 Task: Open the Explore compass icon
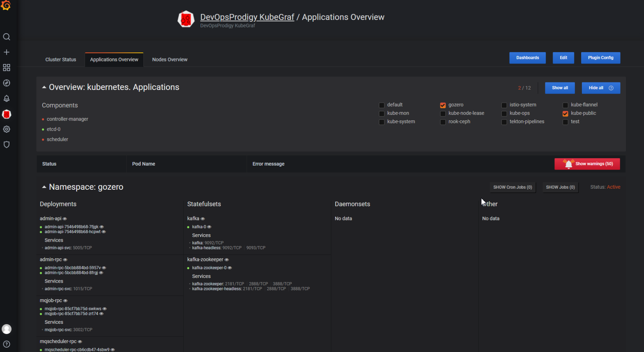click(x=7, y=83)
